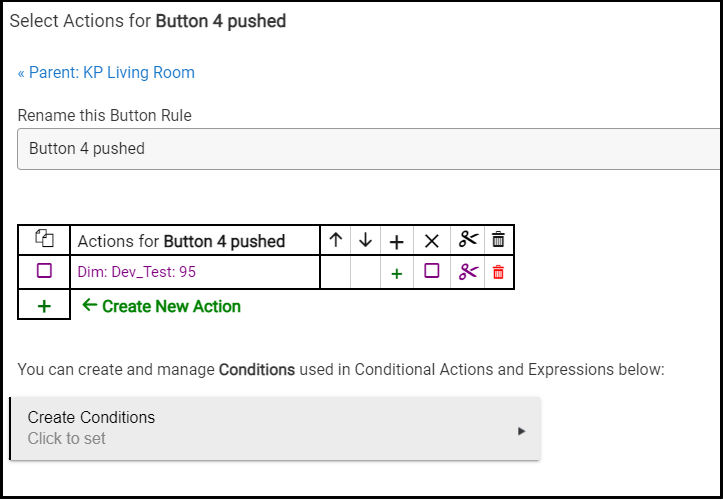
Task: Open the Parent: KP Living Room link
Action: 107,72
